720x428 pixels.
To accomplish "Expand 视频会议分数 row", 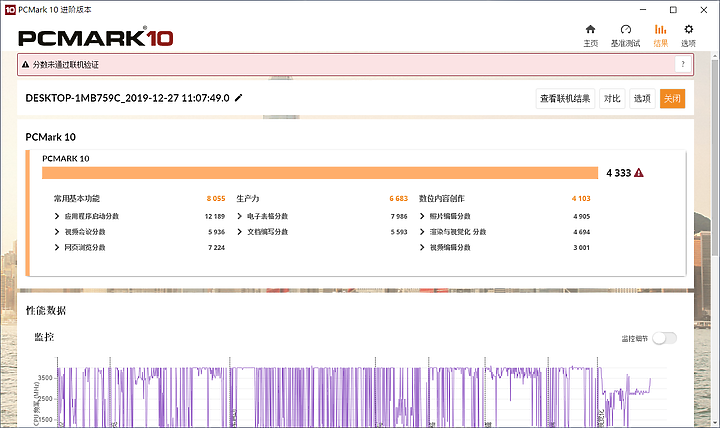I will pos(57,231).
